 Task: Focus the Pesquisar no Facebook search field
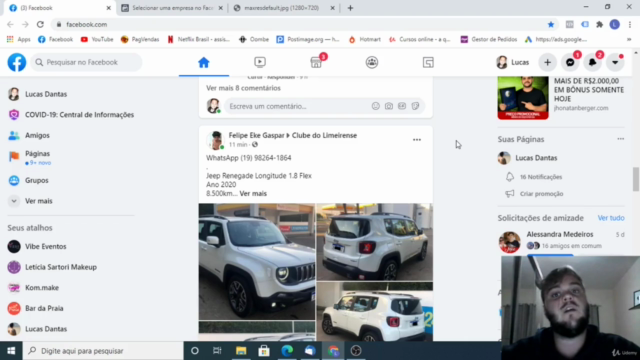click(x=86, y=62)
